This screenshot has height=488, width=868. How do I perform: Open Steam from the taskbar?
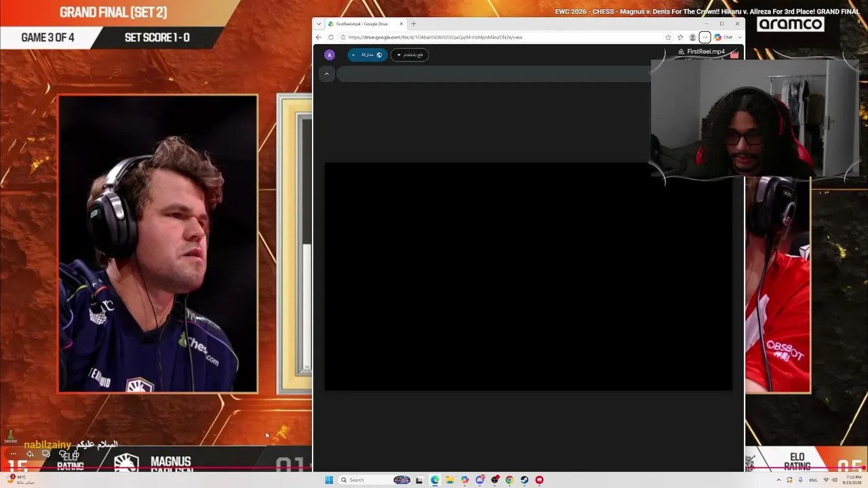(x=524, y=480)
